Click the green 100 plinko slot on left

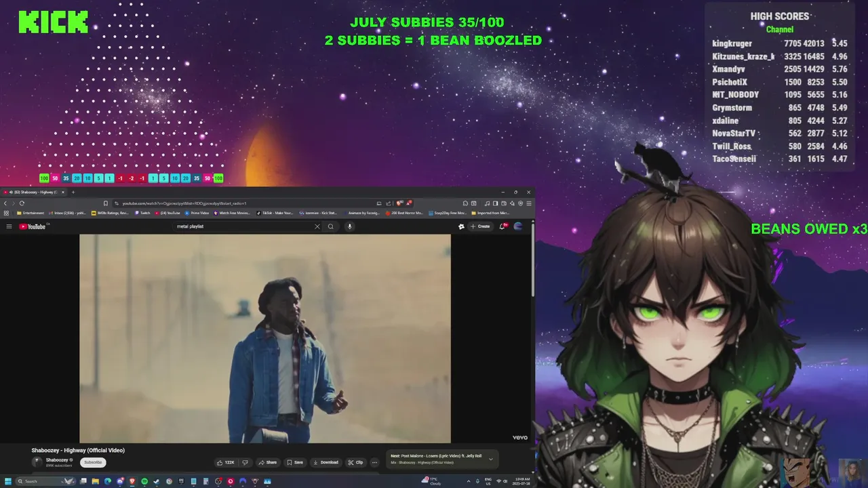point(44,178)
